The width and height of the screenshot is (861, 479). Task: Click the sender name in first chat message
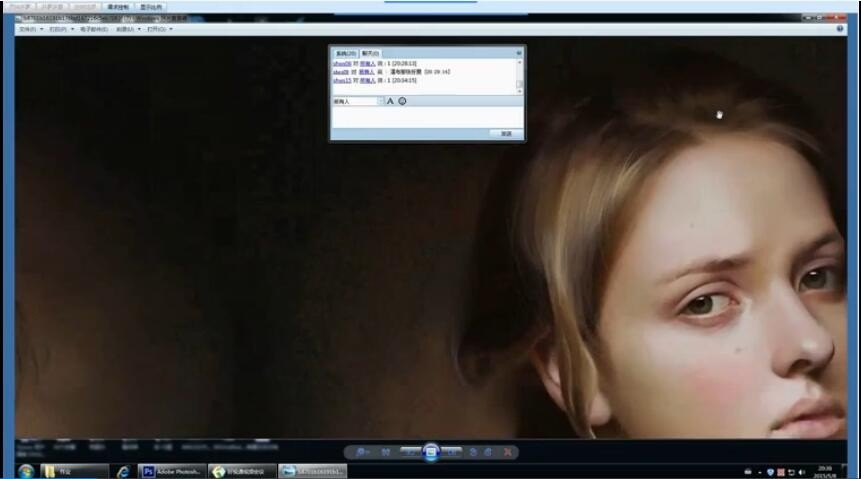(x=342, y=64)
